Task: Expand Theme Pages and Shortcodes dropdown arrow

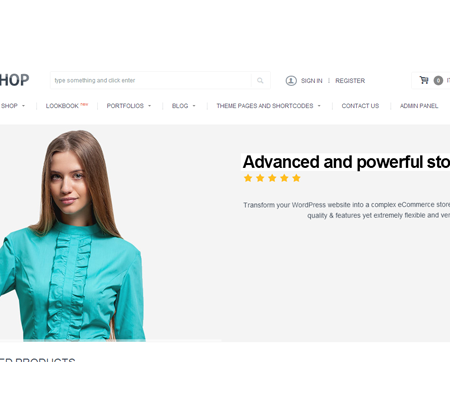Action: coord(319,106)
